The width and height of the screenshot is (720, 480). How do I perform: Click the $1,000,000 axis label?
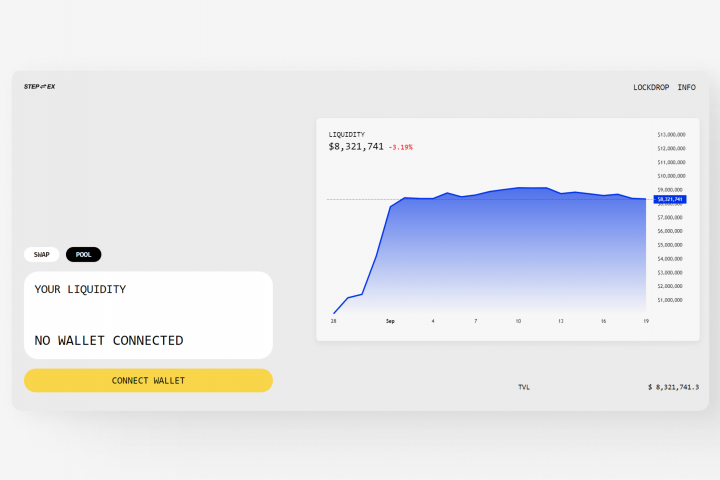[670, 300]
